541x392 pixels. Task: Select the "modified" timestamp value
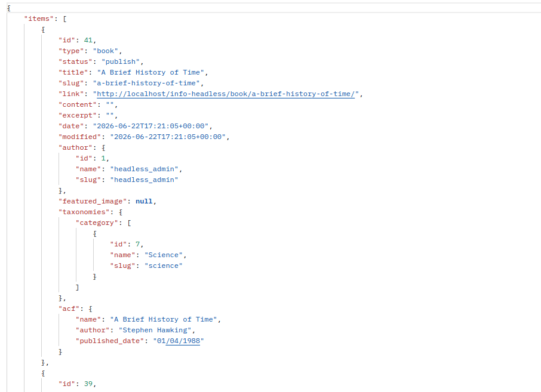click(168, 137)
